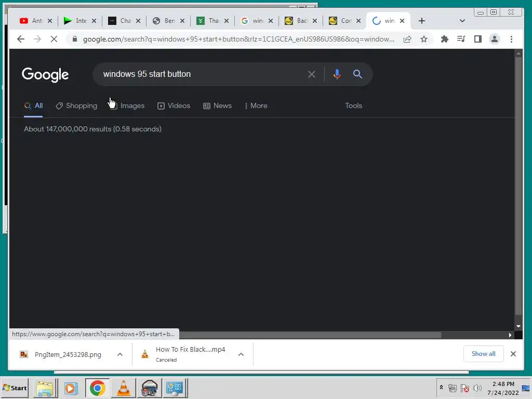
Task: Open the media controls icon
Action: point(461,39)
